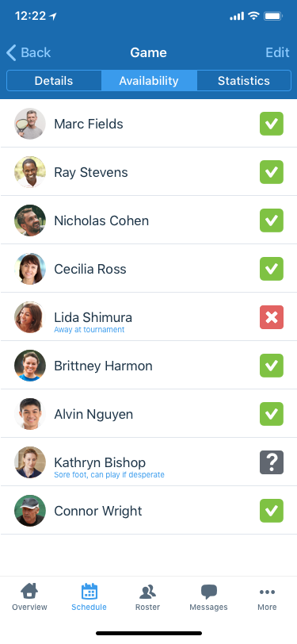Screen dimensions: 297x644
Task: Open the Overview home icon
Action: pos(29,592)
